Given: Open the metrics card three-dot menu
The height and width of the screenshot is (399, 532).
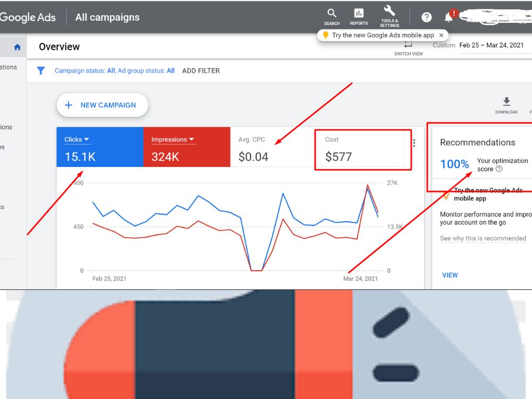Looking at the screenshot, I should tap(414, 143).
